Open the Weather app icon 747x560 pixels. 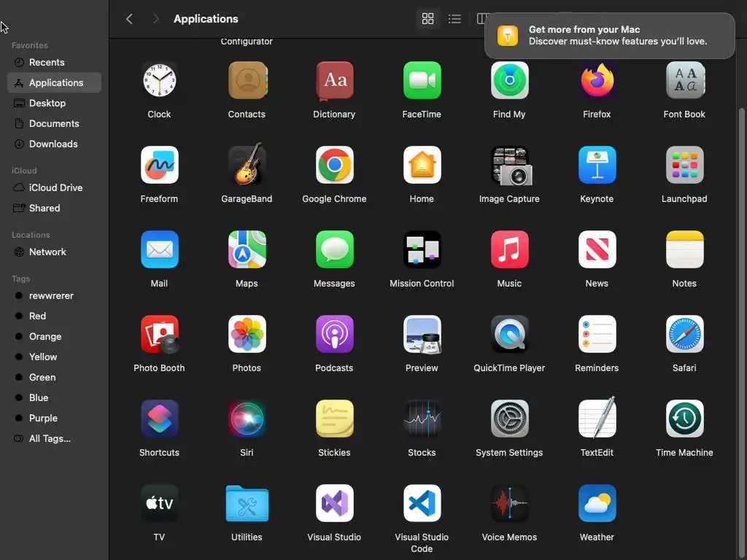[x=597, y=503]
